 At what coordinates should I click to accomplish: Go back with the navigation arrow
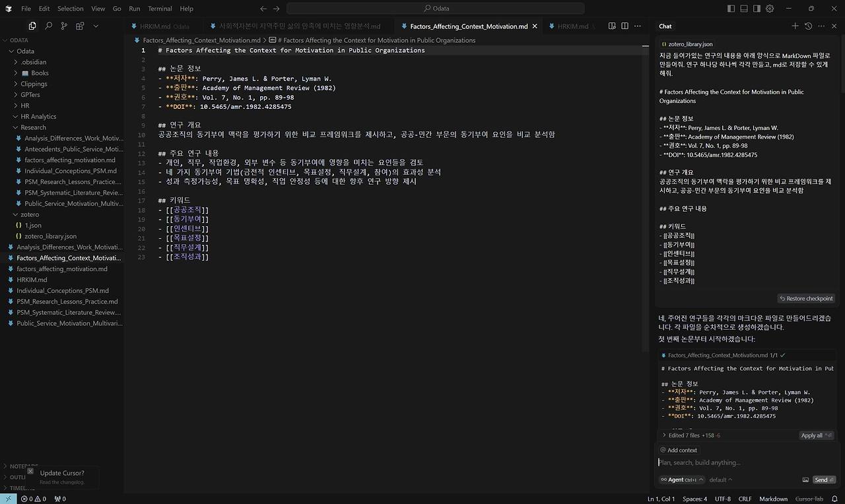coord(263,9)
